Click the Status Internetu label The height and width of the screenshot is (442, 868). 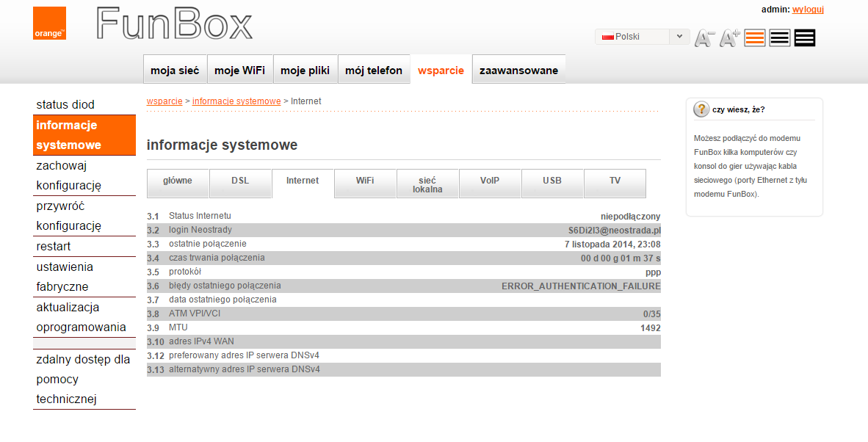point(200,216)
